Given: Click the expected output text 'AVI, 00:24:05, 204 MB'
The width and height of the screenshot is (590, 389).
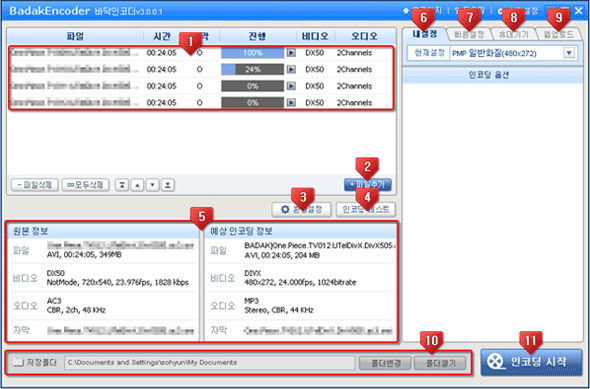Looking at the screenshot, I should click(x=282, y=255).
